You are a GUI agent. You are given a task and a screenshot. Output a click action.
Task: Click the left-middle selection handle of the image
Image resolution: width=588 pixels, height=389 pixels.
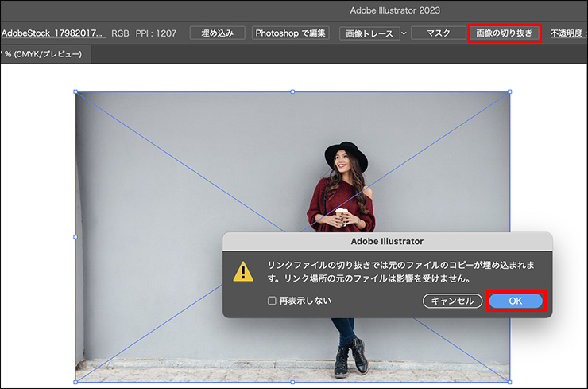coord(75,236)
